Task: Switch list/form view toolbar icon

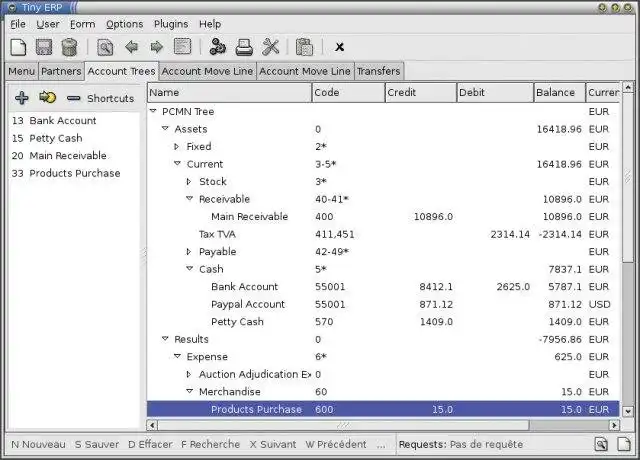Action: (x=182, y=47)
